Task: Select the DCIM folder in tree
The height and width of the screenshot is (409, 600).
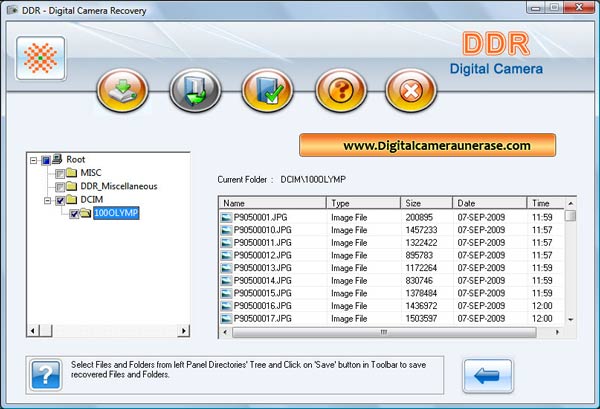Action: tap(92, 200)
